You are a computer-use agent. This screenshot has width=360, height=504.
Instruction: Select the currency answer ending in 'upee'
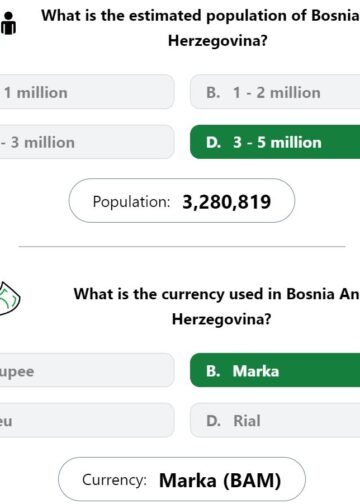[87, 370]
